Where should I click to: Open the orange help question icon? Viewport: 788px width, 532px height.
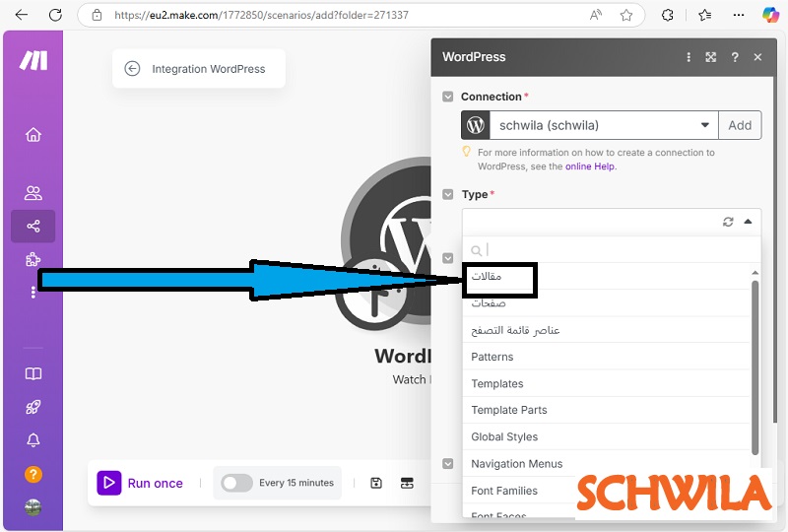click(x=33, y=474)
